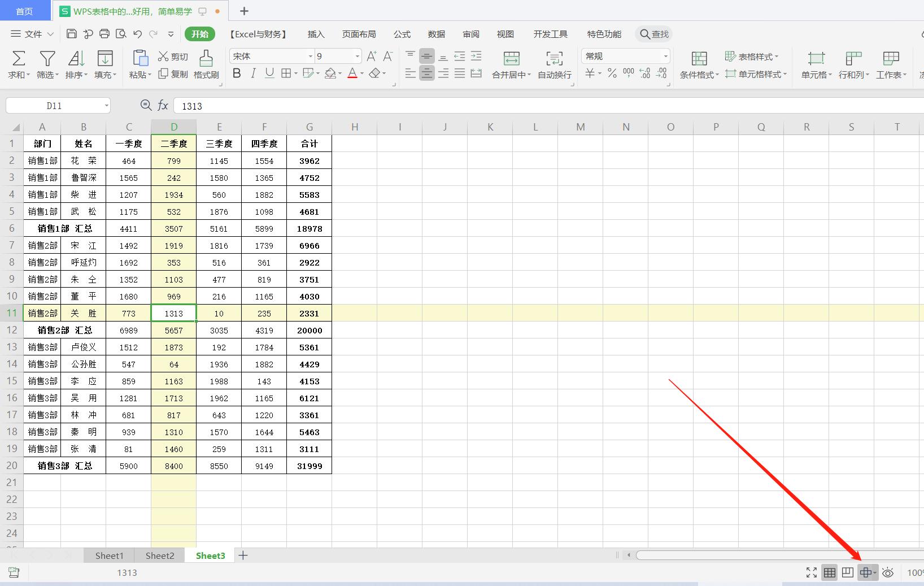Viewport: 924px width, 586px height.
Task: Click the 查找 (Find) search button
Action: [655, 34]
